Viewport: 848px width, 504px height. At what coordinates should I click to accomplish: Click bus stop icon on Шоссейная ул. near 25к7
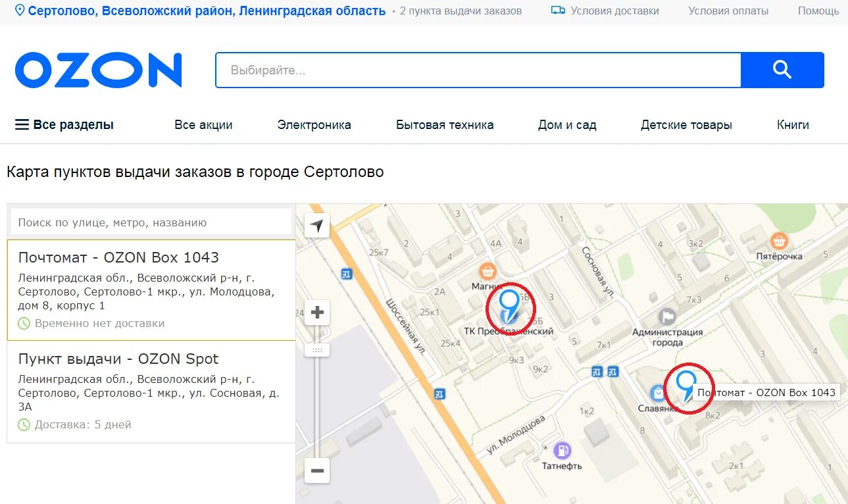point(347,274)
